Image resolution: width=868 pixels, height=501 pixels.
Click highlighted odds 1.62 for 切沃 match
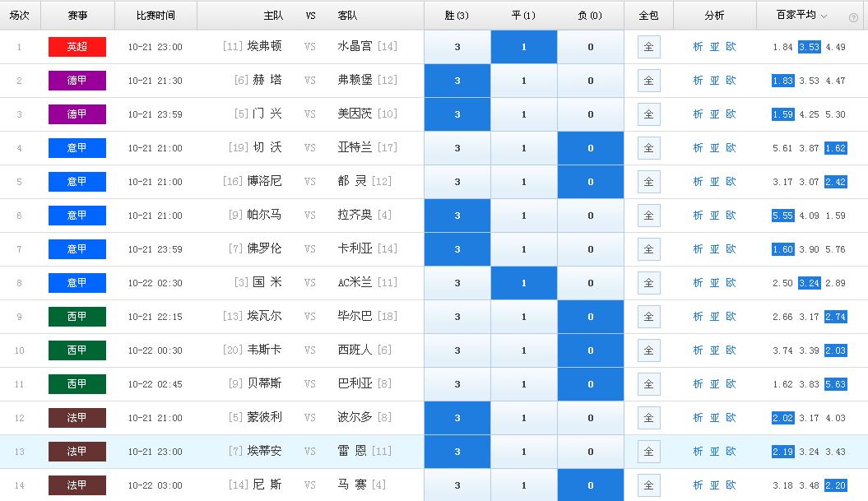(x=835, y=148)
